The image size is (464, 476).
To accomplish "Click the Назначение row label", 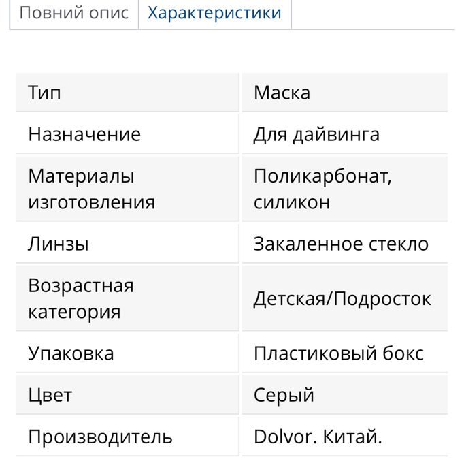I will pos(84,134).
